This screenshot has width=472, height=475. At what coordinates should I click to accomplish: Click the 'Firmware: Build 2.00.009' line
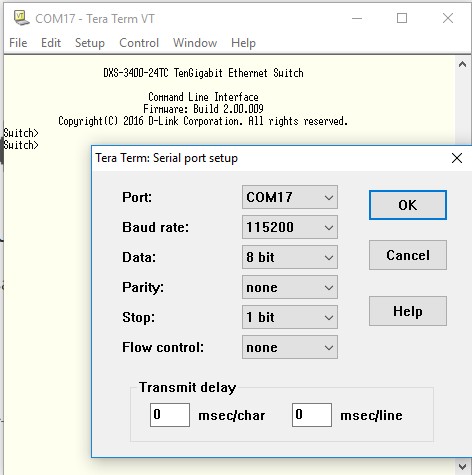click(203, 109)
